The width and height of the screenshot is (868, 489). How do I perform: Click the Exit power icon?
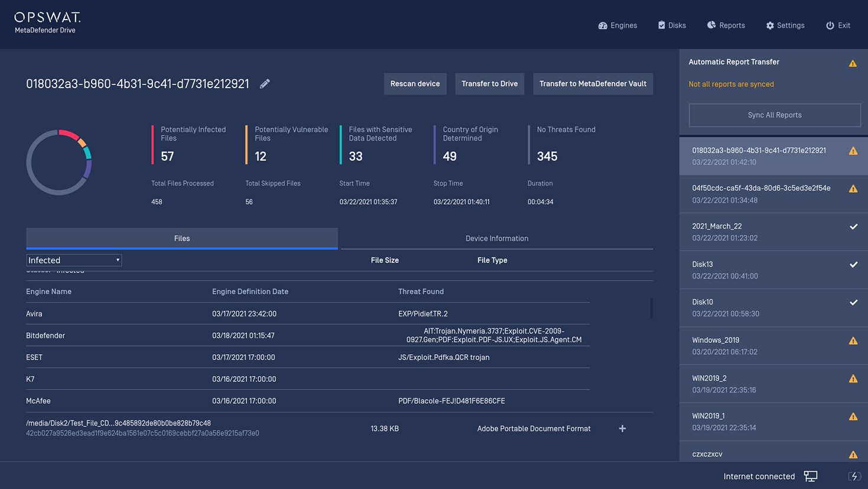[x=830, y=25]
